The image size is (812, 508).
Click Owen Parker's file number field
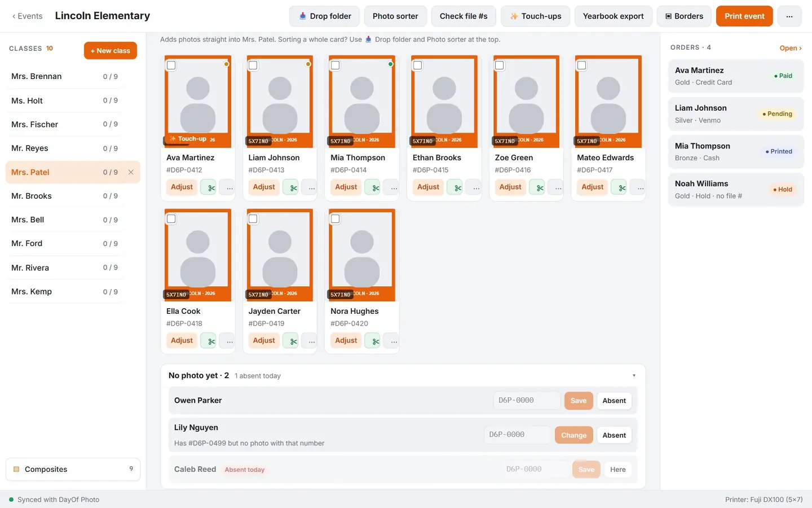pos(527,401)
